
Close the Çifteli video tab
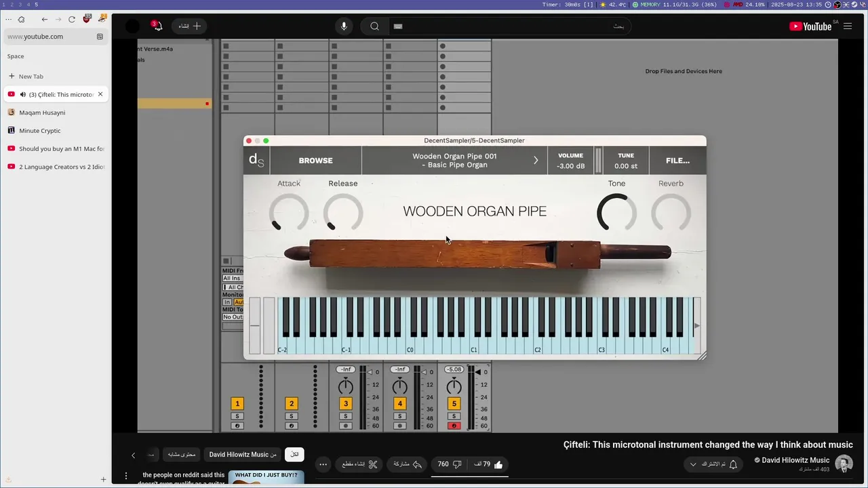point(100,94)
